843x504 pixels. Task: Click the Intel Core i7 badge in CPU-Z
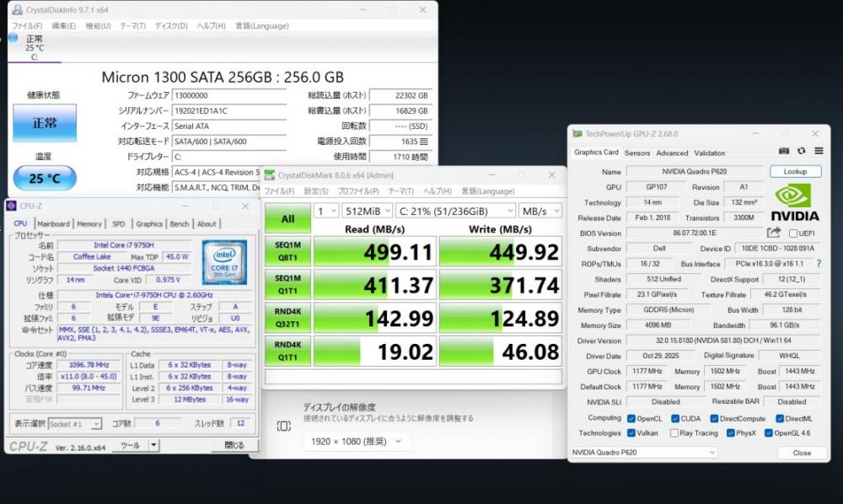[x=225, y=262]
